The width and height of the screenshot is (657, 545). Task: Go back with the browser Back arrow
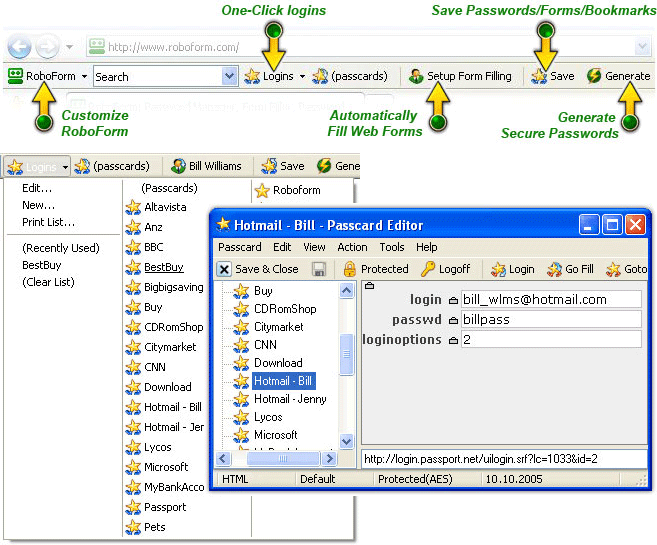pos(19,47)
